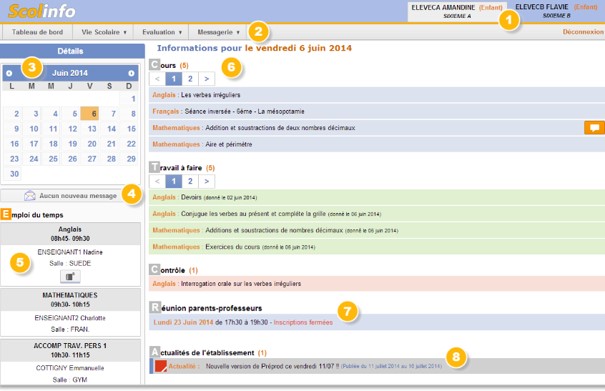Open Mathematiques Aire et périmètre course
This screenshot has width=605, height=391.
(377, 144)
